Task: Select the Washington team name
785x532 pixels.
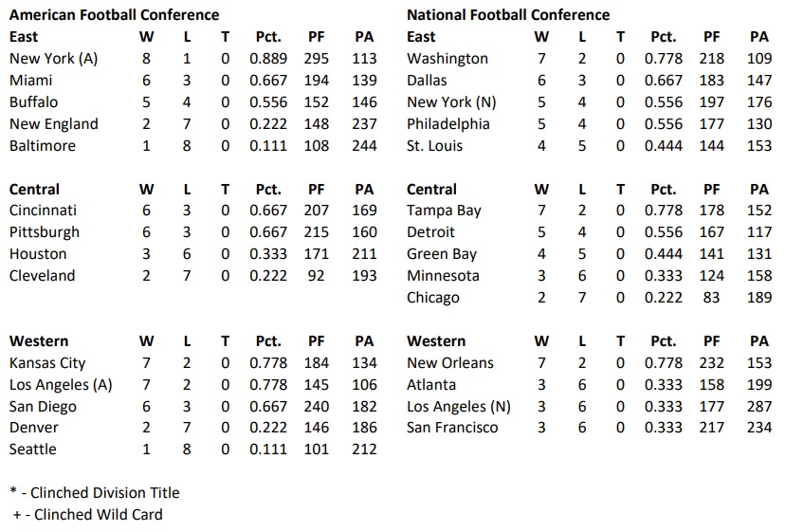Action: tap(447, 59)
